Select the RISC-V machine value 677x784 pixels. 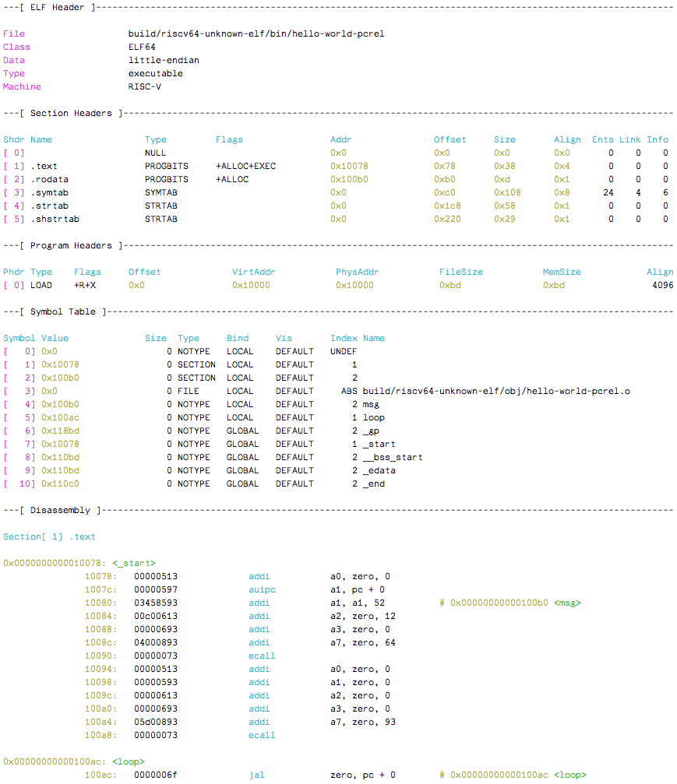145,86
